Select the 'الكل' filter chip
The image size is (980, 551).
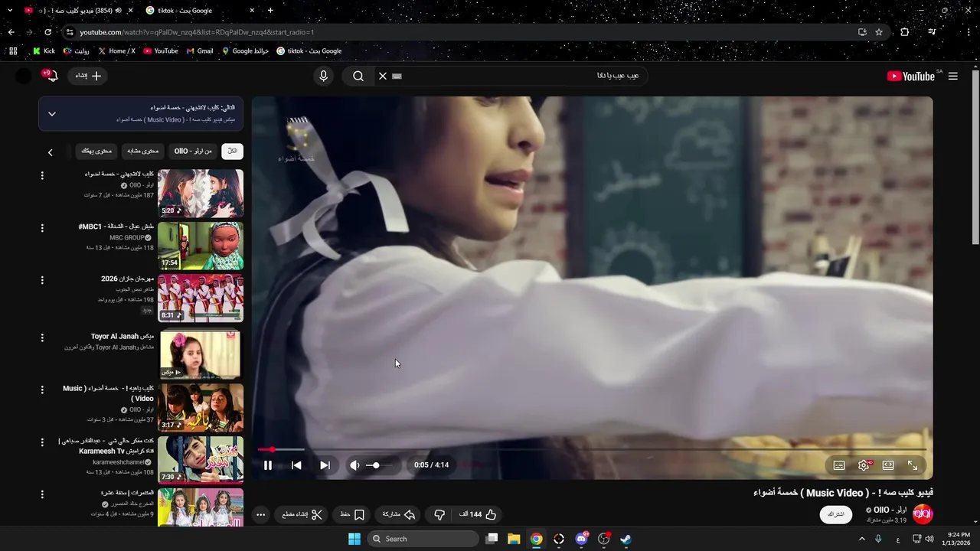(x=232, y=152)
